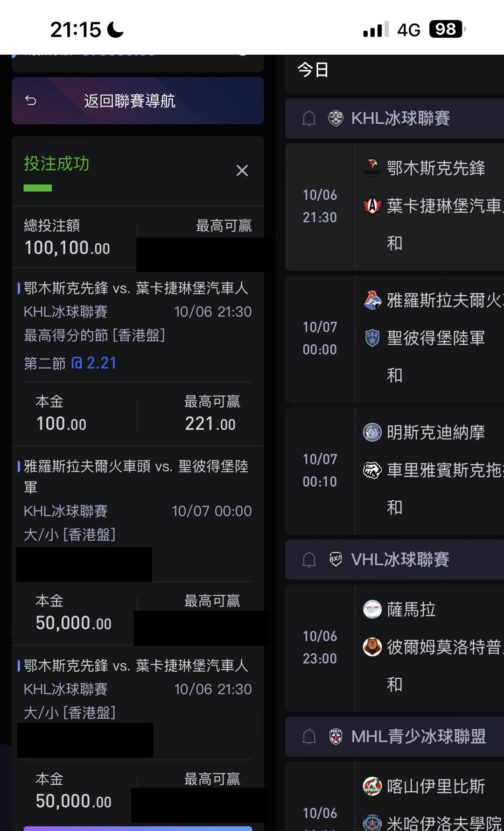
Task: Tap the MHL league logo icon
Action: coord(336,737)
